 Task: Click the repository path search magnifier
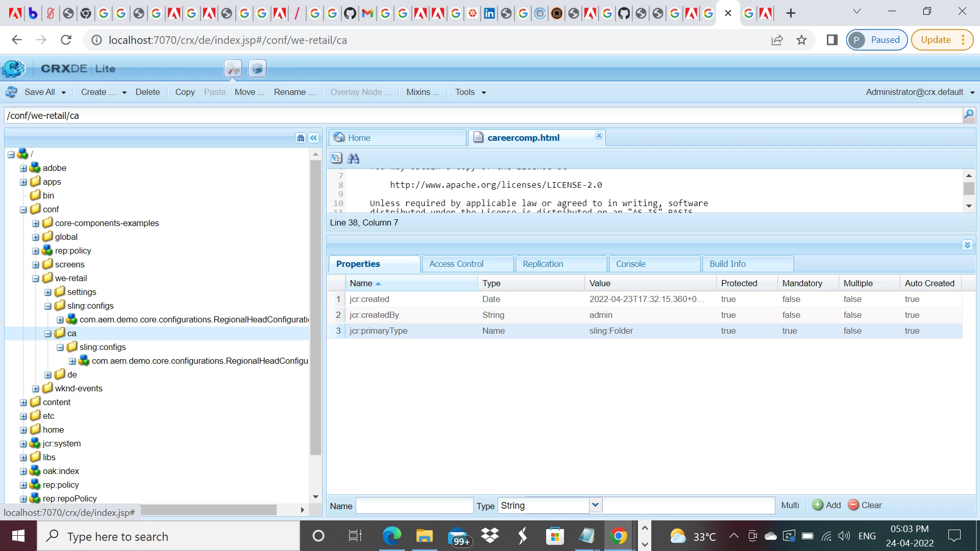coord(968,115)
